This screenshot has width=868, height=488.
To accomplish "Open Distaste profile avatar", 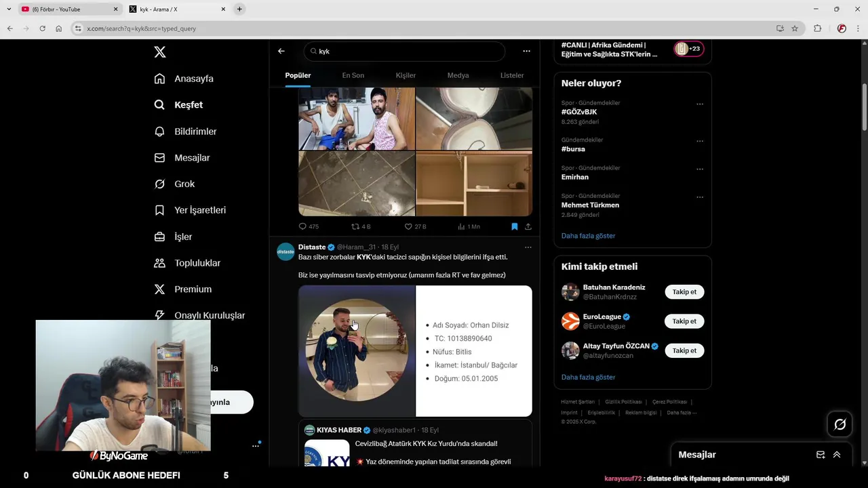I will 285,251.
